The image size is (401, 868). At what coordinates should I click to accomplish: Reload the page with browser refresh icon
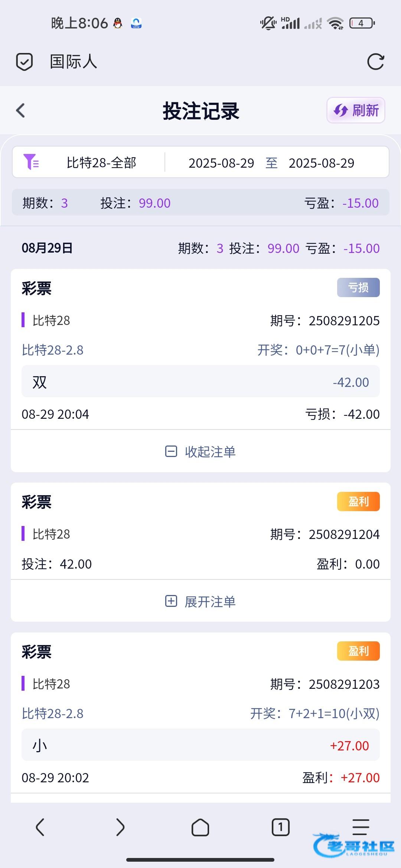(x=375, y=62)
